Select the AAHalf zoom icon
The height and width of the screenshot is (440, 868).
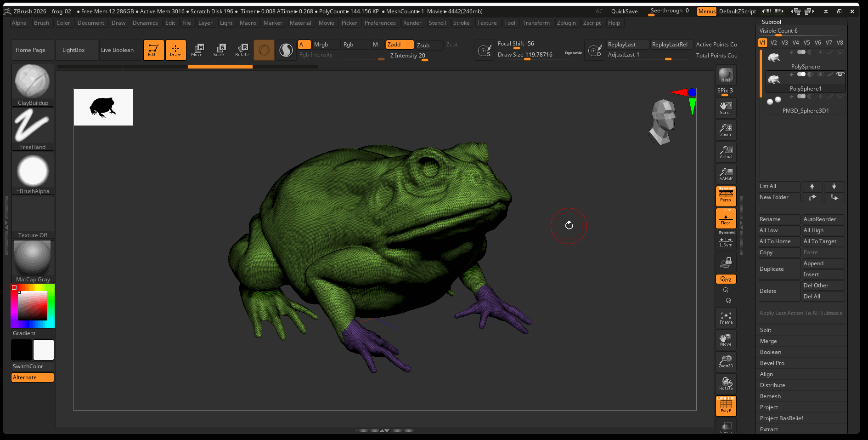pyautogui.click(x=726, y=174)
